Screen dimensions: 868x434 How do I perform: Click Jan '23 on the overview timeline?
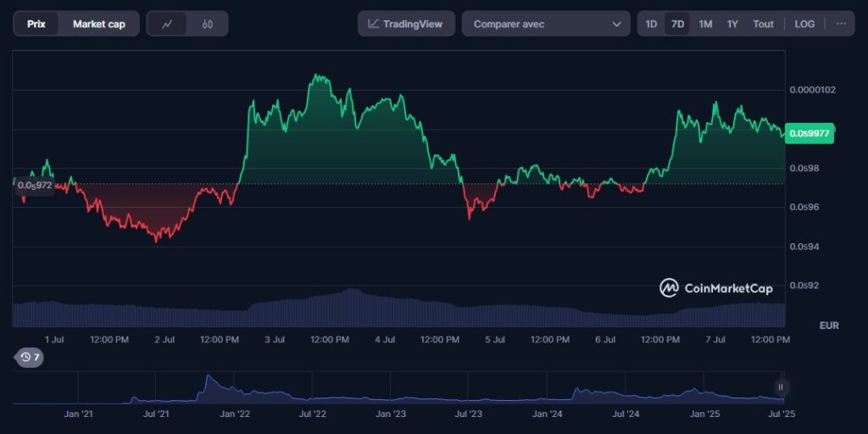[392, 414]
